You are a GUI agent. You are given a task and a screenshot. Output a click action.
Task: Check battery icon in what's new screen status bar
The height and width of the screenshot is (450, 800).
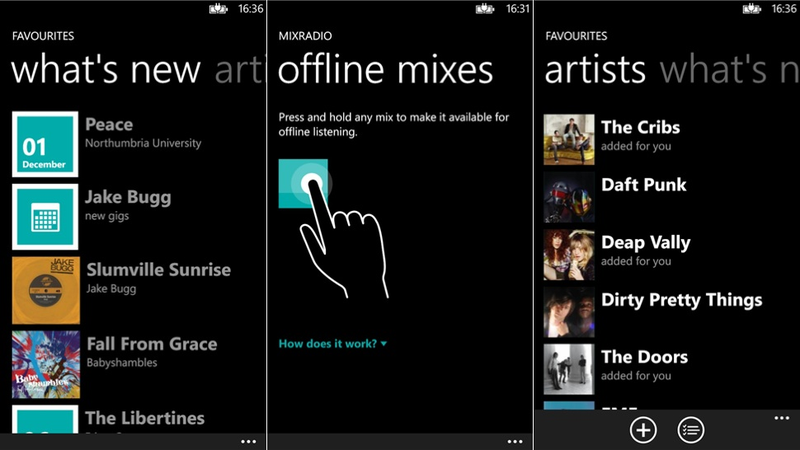click(x=218, y=9)
